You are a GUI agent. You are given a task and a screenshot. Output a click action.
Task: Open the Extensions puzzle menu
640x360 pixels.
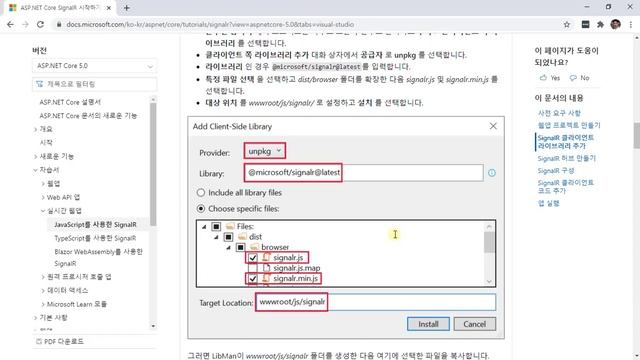[600, 24]
